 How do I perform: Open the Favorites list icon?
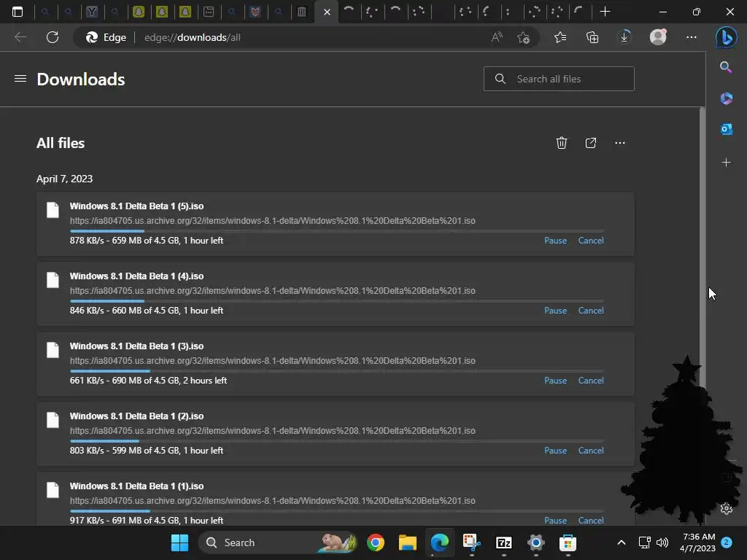point(560,37)
